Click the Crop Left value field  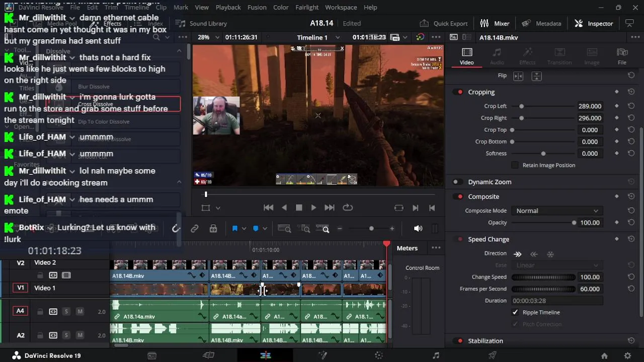[590, 106]
